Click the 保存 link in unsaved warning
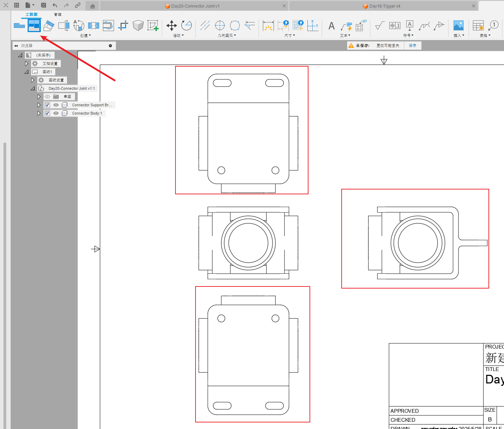Screen dimensions: 504x429 pyautogui.click(x=412, y=46)
